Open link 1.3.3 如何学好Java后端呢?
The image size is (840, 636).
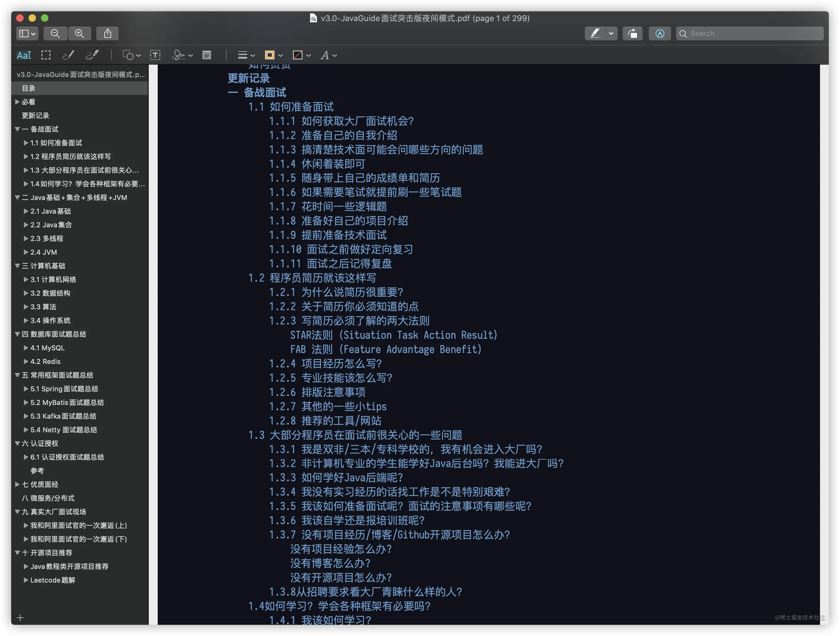[x=336, y=478]
